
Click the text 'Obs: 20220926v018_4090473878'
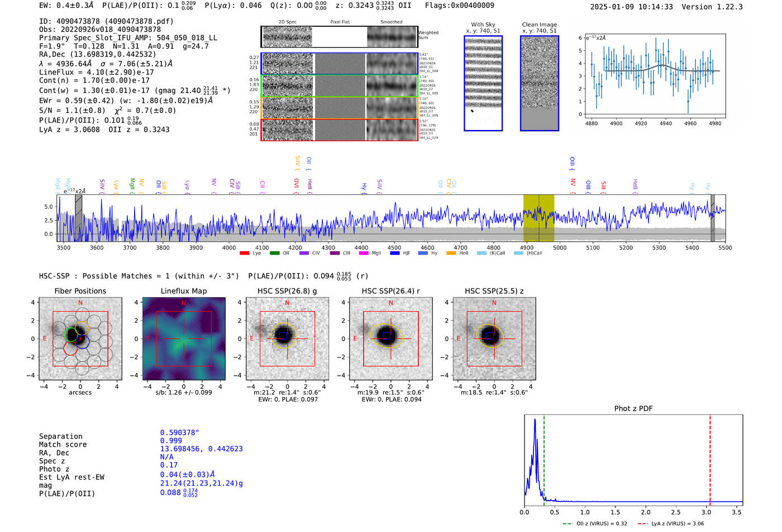coord(100,29)
